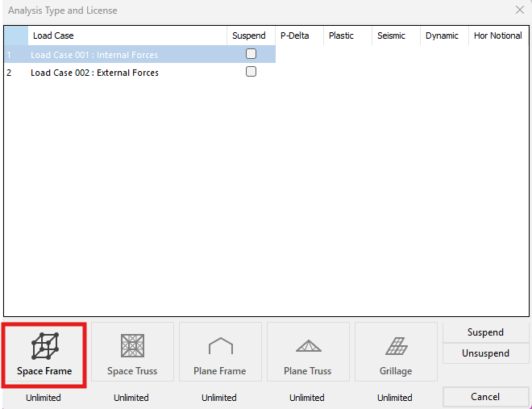Pick the Plane Frame analysis option

coord(220,353)
